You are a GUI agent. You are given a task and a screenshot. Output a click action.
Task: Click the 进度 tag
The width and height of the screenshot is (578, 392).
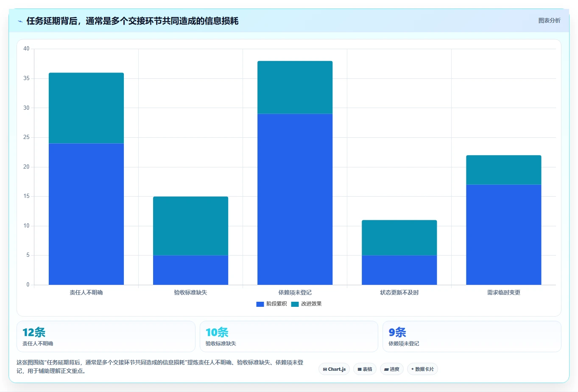tap(391, 369)
